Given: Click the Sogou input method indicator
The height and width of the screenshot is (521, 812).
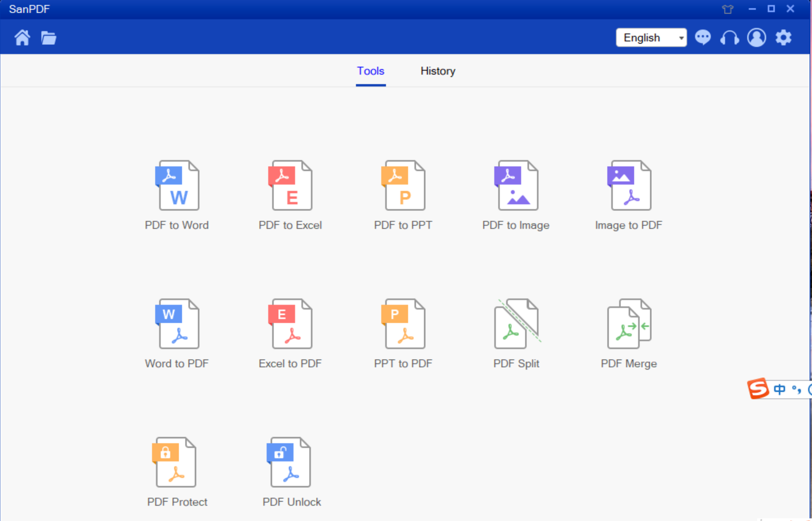Looking at the screenshot, I should click(x=757, y=389).
